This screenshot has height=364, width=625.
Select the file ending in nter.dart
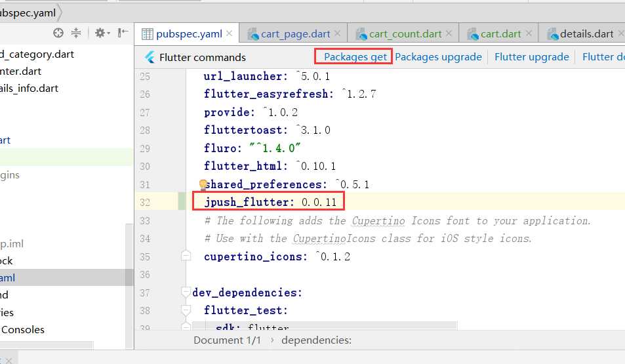pyautogui.click(x=21, y=71)
